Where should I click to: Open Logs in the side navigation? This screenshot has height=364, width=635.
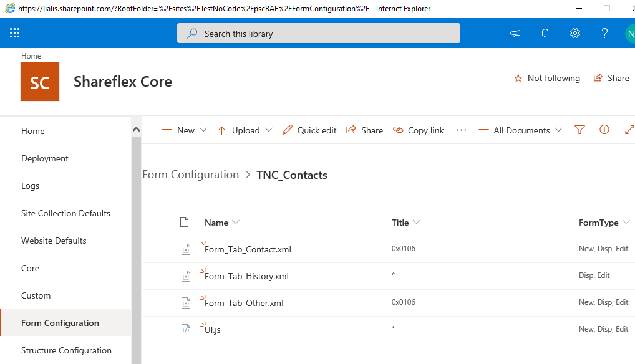pyautogui.click(x=30, y=186)
